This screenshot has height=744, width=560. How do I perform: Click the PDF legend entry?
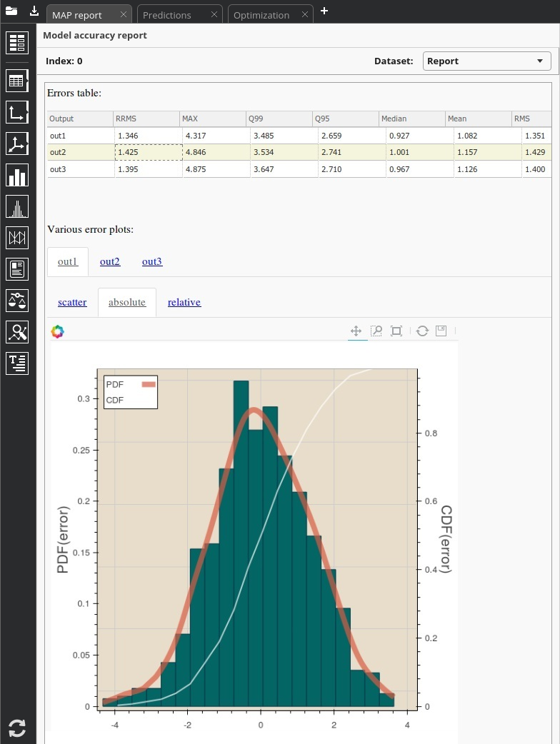pos(131,384)
